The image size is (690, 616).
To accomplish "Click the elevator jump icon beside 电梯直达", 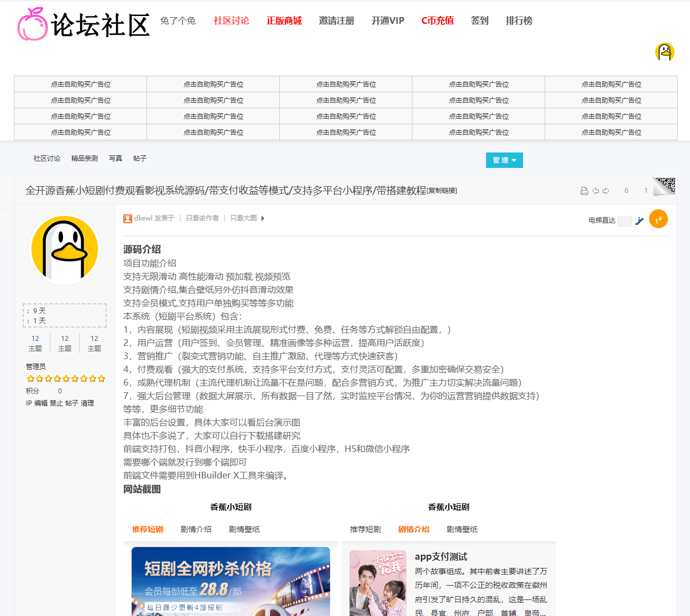I will coord(640,221).
